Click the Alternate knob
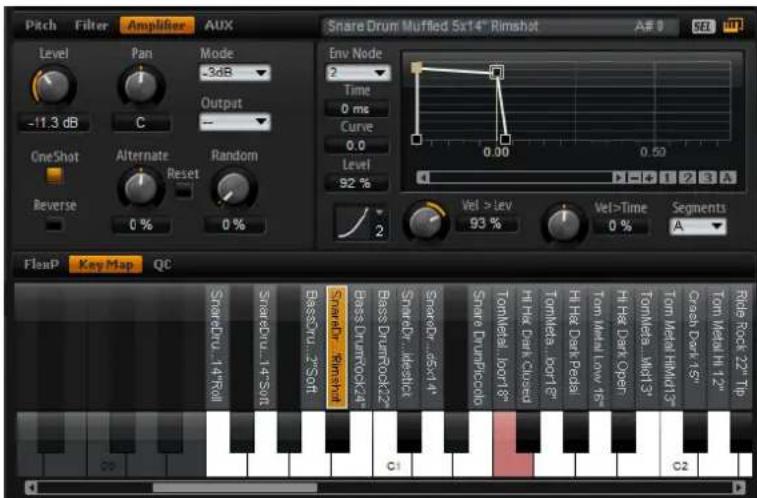Screen dimensions: 757x498 (x=140, y=187)
